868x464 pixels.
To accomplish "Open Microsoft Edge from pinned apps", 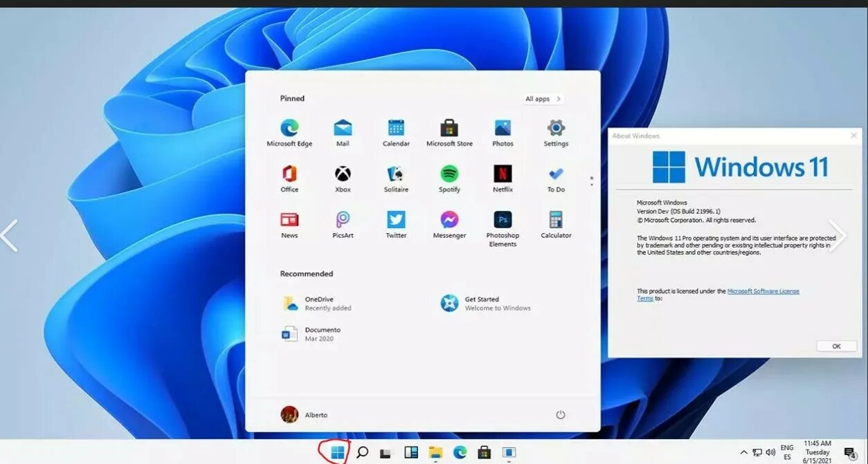I will click(289, 133).
